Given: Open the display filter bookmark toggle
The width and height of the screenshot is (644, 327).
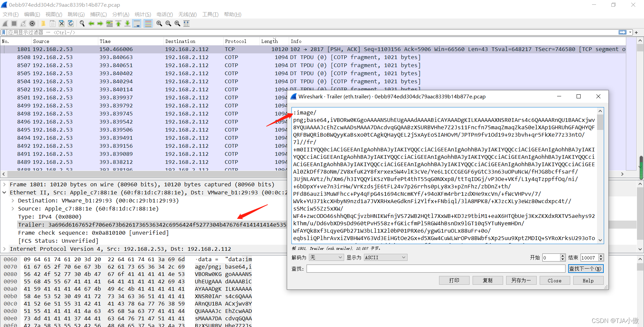Looking at the screenshot, I should click(x=3, y=32).
